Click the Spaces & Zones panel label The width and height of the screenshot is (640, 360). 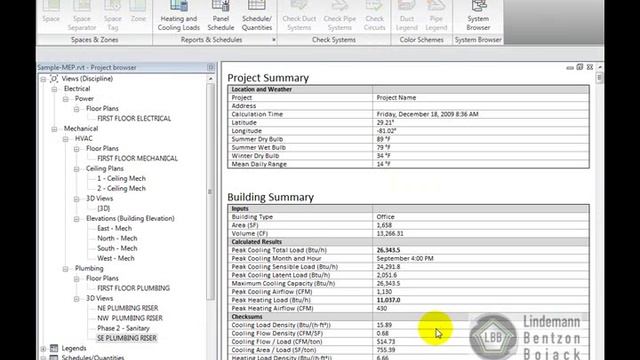coord(95,40)
